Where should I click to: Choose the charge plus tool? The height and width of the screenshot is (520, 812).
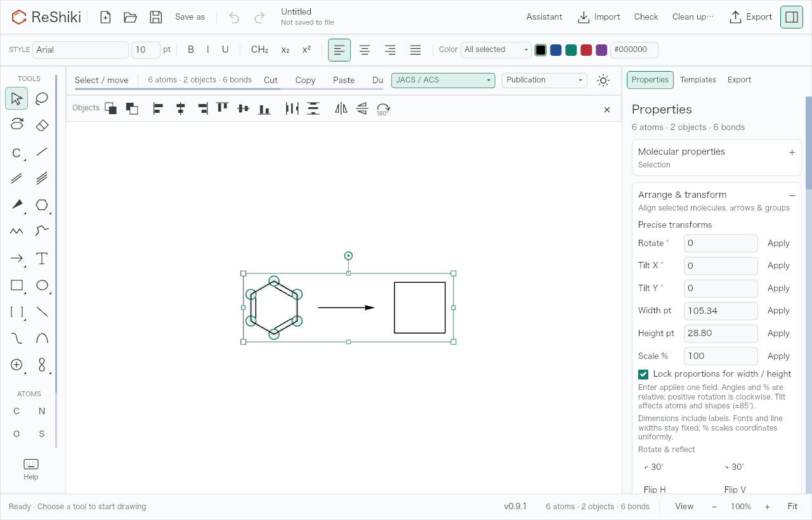[16, 365]
